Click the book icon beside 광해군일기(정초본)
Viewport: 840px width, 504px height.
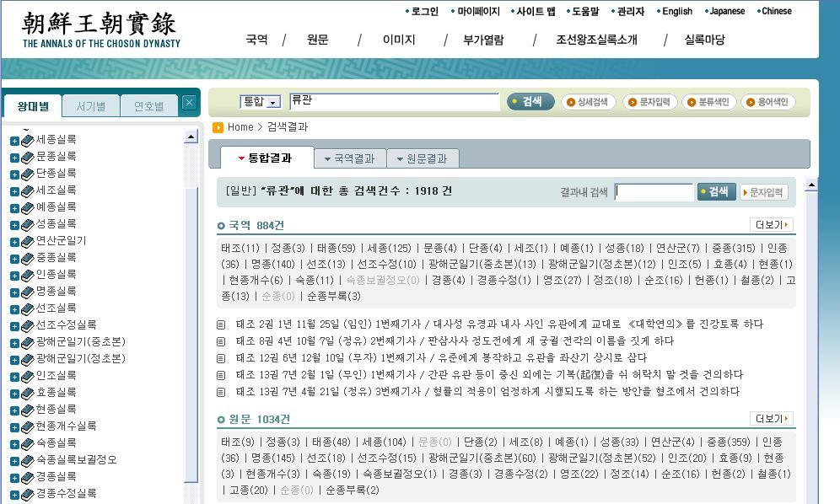(x=27, y=361)
